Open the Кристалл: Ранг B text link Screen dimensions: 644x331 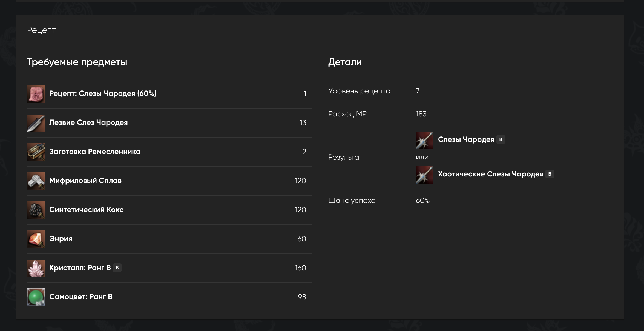[80, 268]
